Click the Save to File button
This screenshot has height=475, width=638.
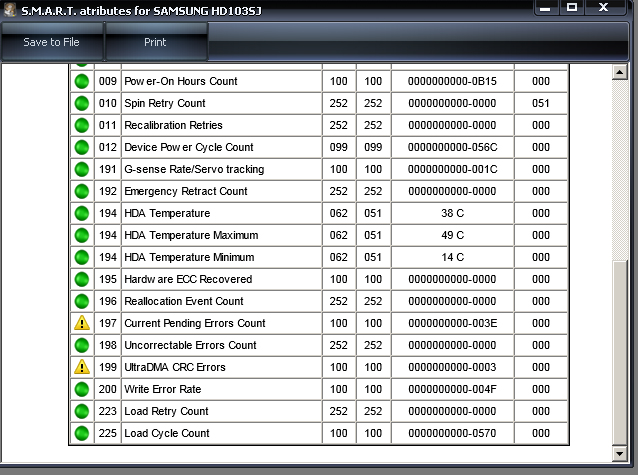(x=52, y=42)
